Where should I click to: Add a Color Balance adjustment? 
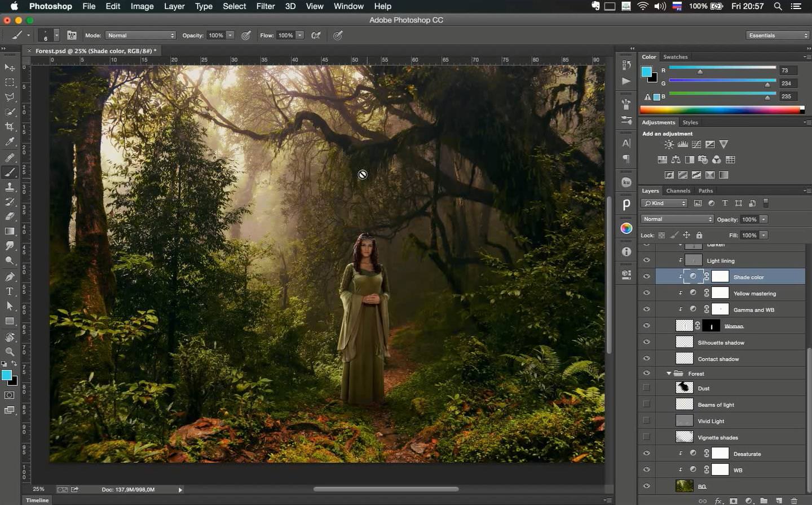(676, 160)
